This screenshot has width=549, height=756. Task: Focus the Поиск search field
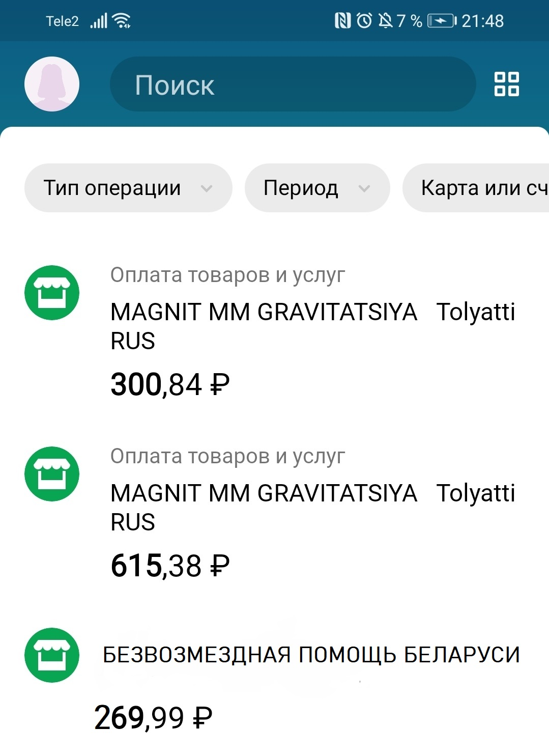pos(293,85)
